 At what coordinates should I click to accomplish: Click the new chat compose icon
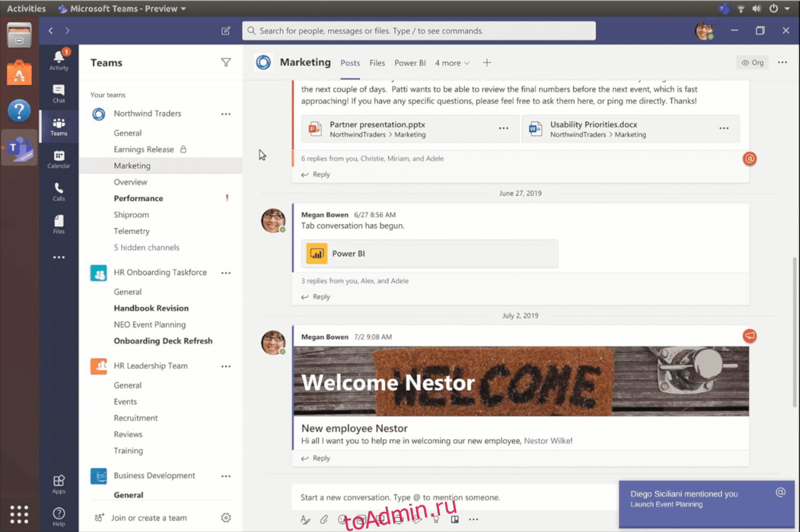226,31
